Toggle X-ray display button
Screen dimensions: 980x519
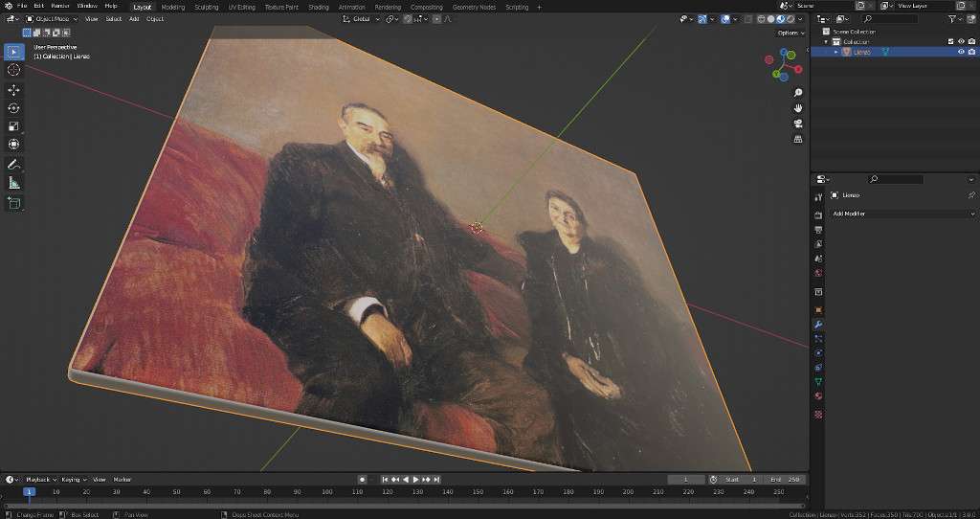point(748,19)
